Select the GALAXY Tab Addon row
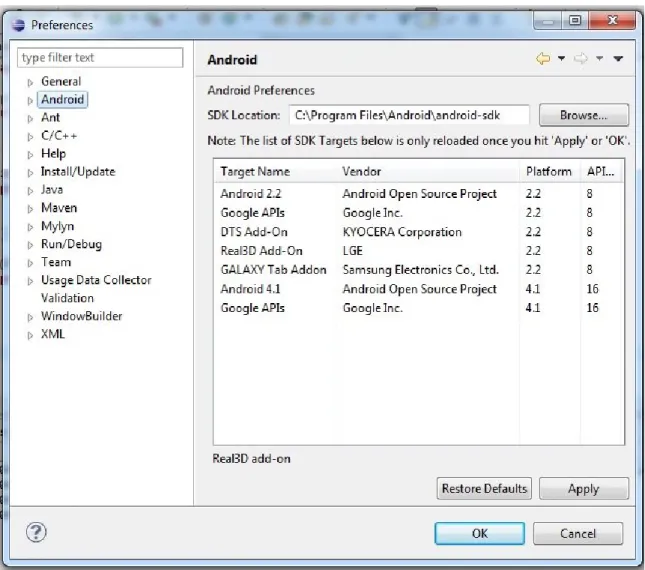 (x=418, y=270)
